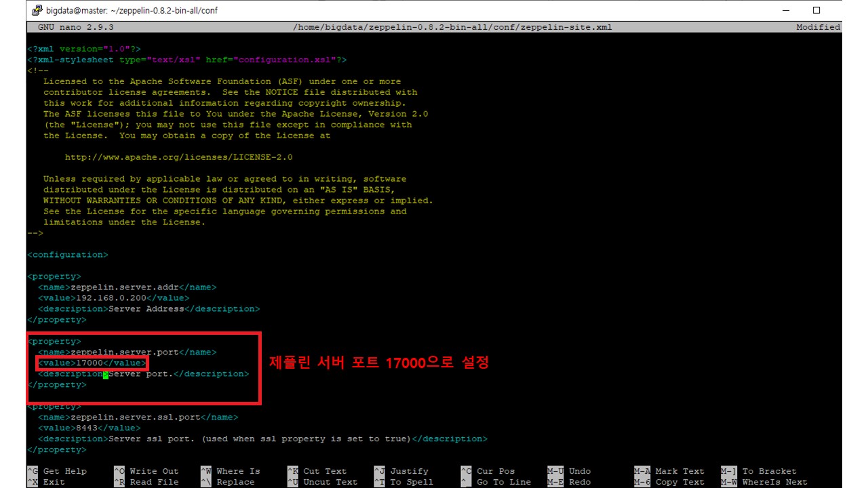Click the Uncut Text shortcut label
The image size is (868, 488).
331,483
